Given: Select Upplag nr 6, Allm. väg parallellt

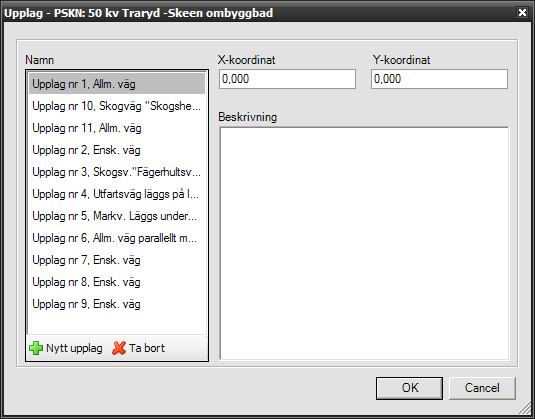Looking at the screenshot, I should 117,238.
